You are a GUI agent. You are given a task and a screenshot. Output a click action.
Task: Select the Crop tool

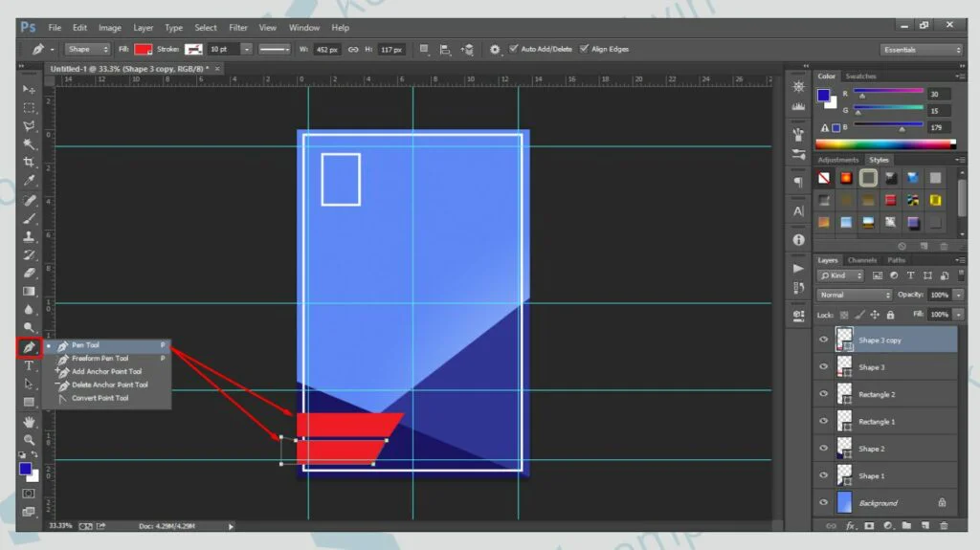[29, 163]
